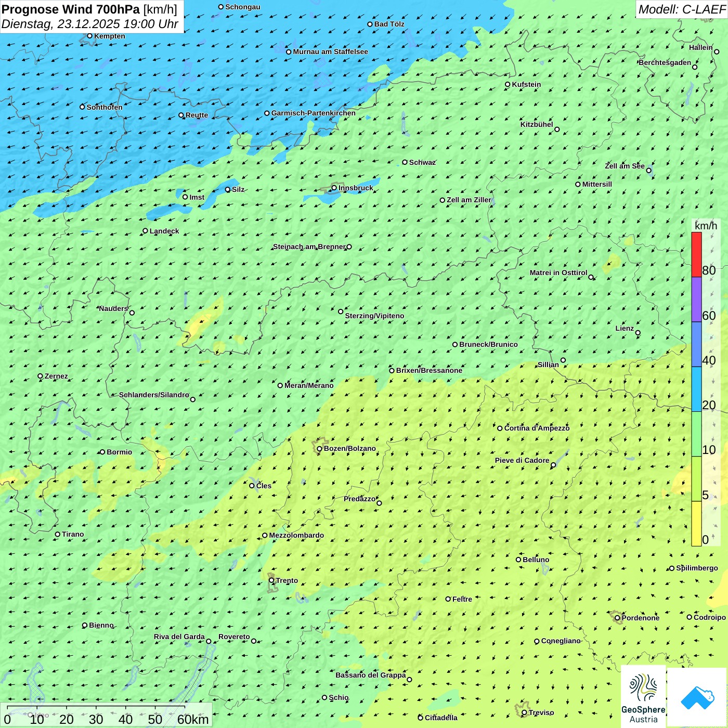The image size is (728, 728).
Task: Click the forecast date 'Dienstag, 23.12.2025 19:00 Uhr'
Action: 89,24
